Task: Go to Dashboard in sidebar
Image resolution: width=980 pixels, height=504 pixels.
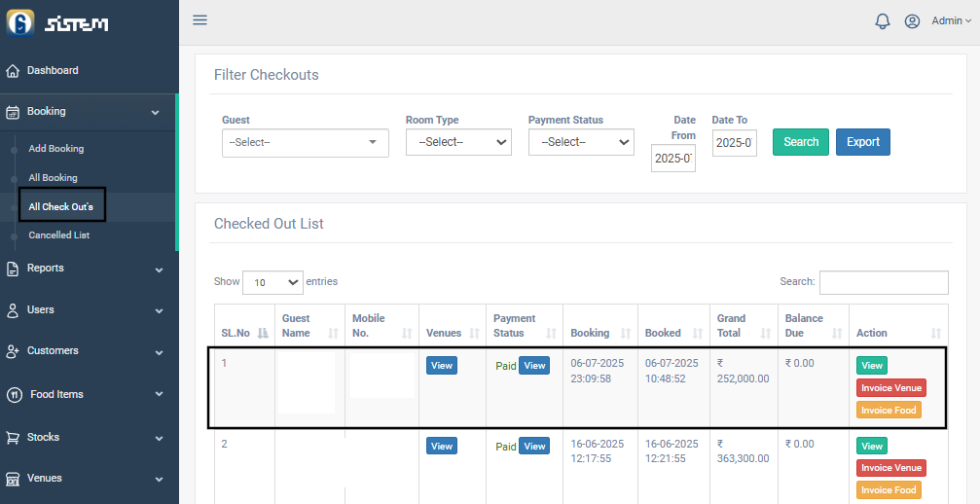Action: [53, 71]
